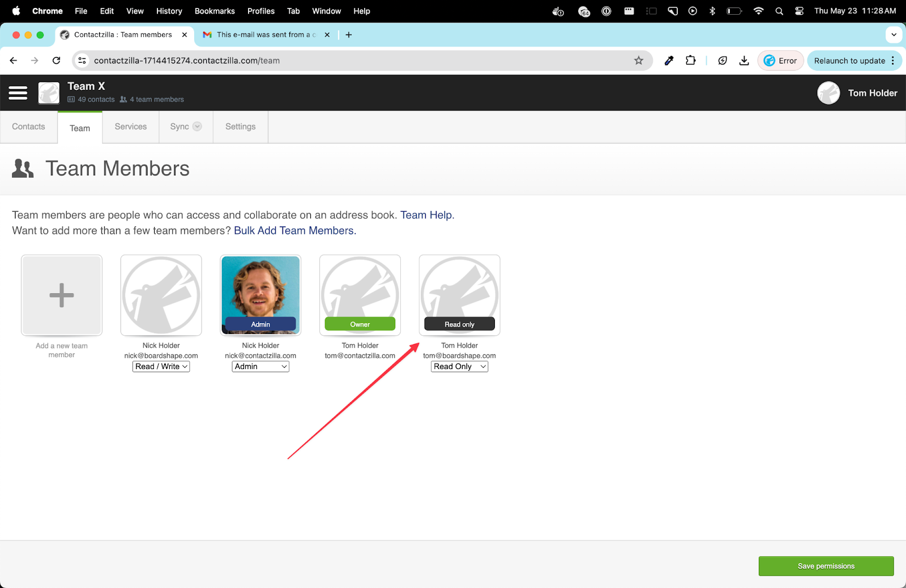Click the plus tile to add team member

(x=62, y=295)
